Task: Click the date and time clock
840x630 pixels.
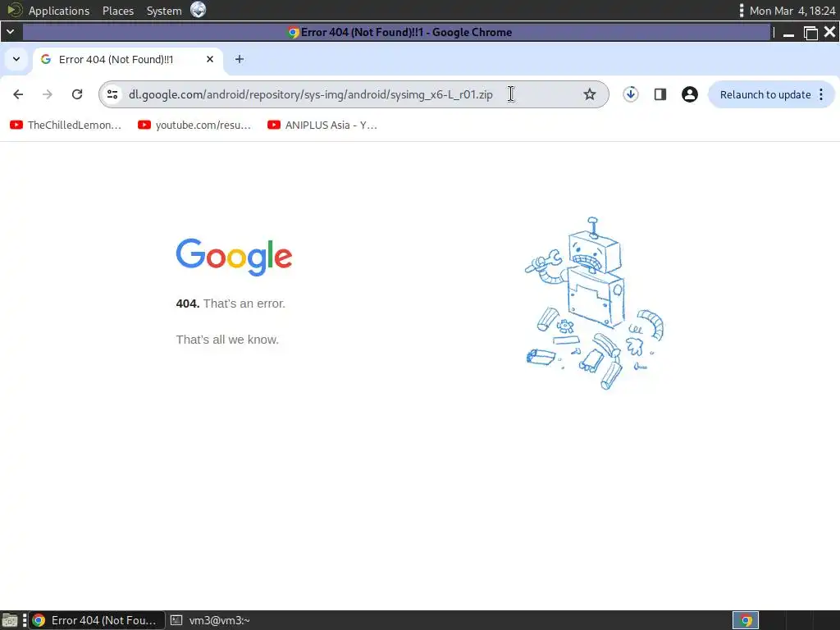Action: (792, 11)
